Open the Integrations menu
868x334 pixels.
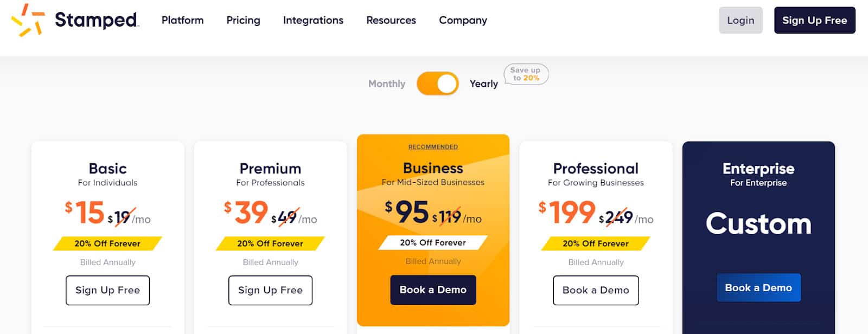313,20
